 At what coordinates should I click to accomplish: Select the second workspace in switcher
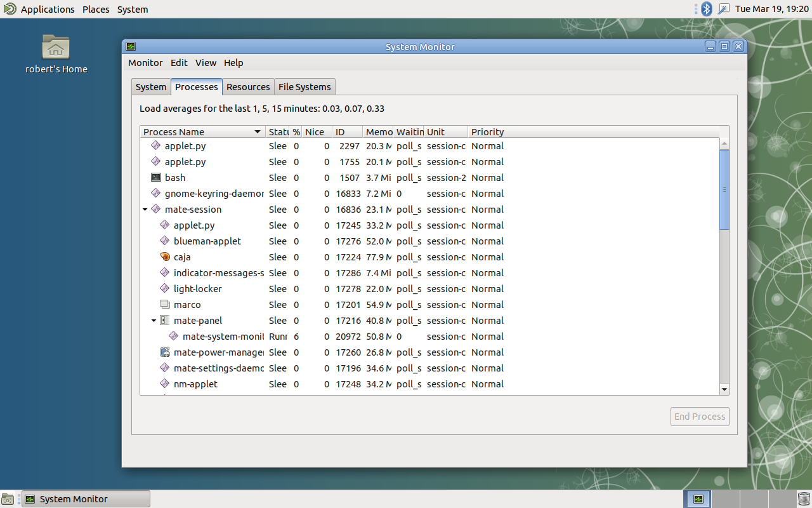[x=725, y=499]
